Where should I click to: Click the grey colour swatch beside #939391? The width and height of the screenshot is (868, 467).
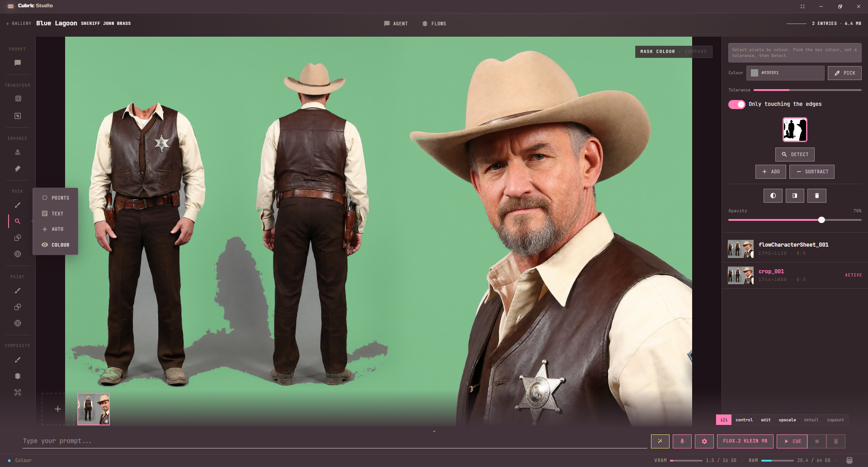[755, 73]
